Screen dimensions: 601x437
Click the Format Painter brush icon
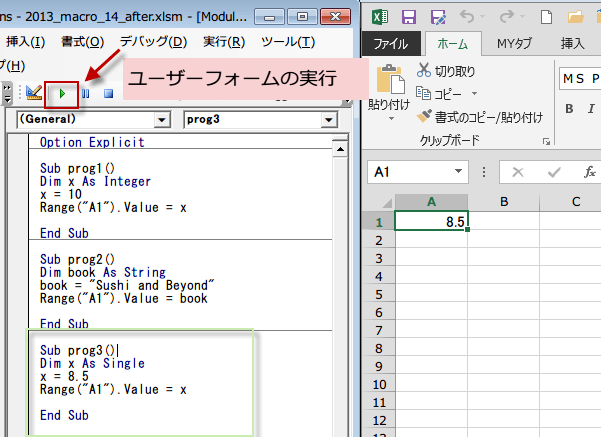(424, 116)
